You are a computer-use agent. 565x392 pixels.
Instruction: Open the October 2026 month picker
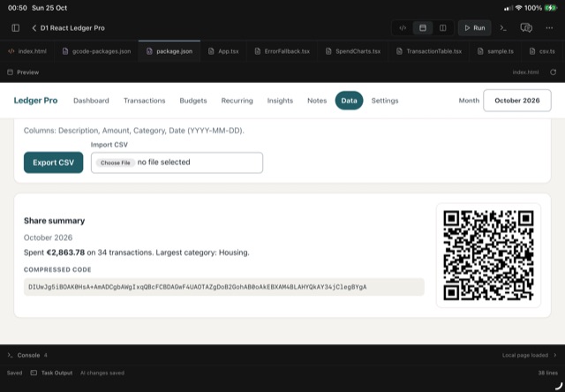(x=517, y=101)
